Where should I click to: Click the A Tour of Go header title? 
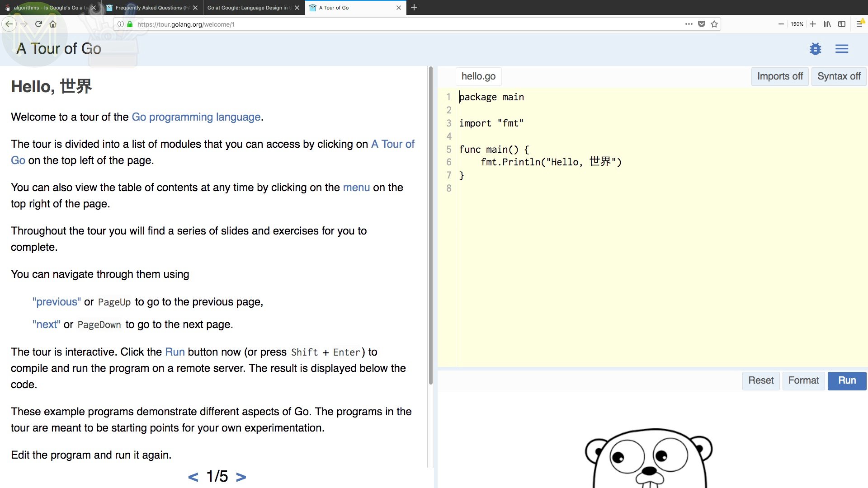pyautogui.click(x=59, y=48)
